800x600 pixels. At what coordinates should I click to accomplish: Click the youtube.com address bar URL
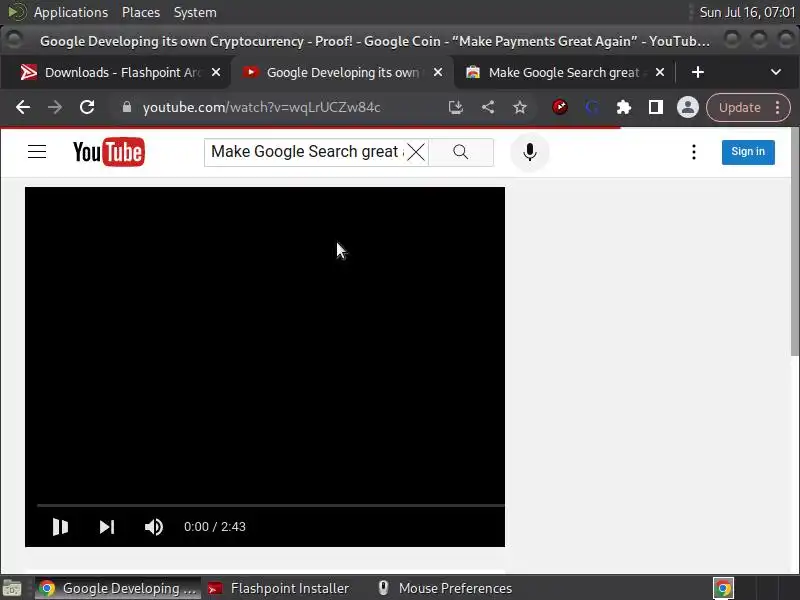click(261, 107)
